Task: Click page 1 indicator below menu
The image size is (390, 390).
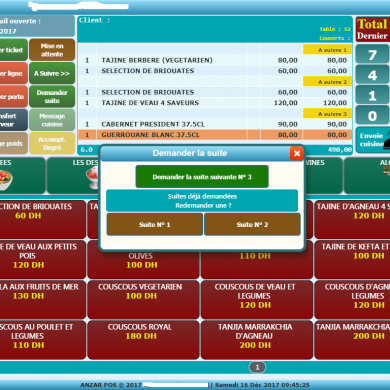Action: (257, 367)
